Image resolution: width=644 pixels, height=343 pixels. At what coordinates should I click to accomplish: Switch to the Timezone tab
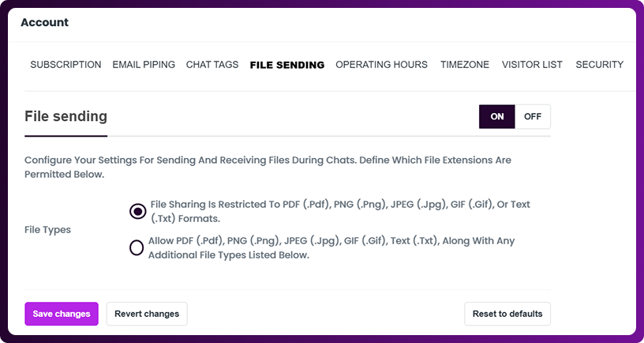(x=465, y=65)
